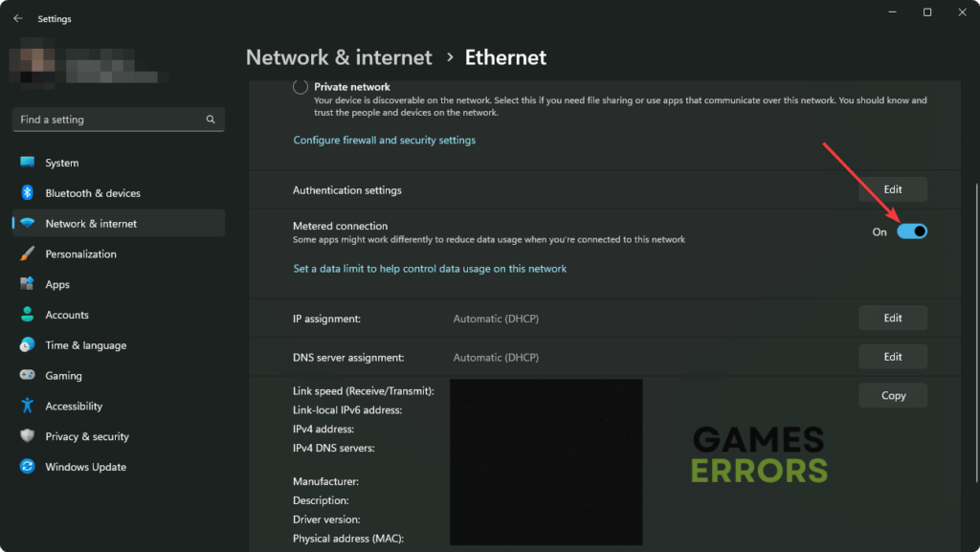The height and width of the screenshot is (552, 980).
Task: Edit the Authentication settings
Action: tap(893, 188)
